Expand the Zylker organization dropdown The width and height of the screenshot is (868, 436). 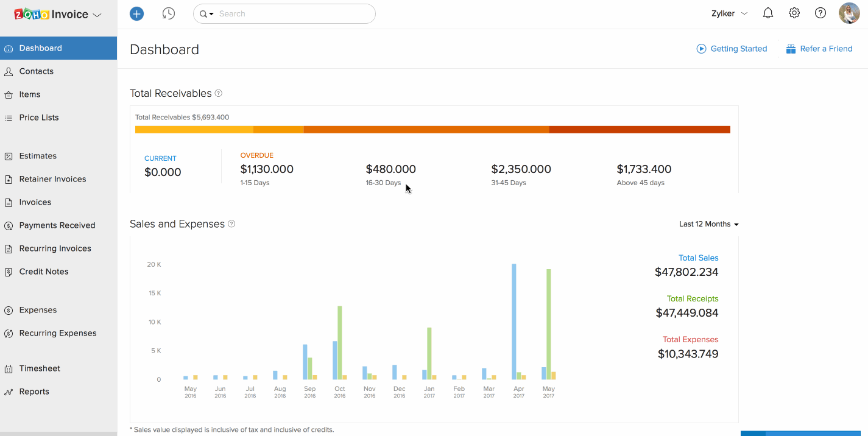pos(729,13)
